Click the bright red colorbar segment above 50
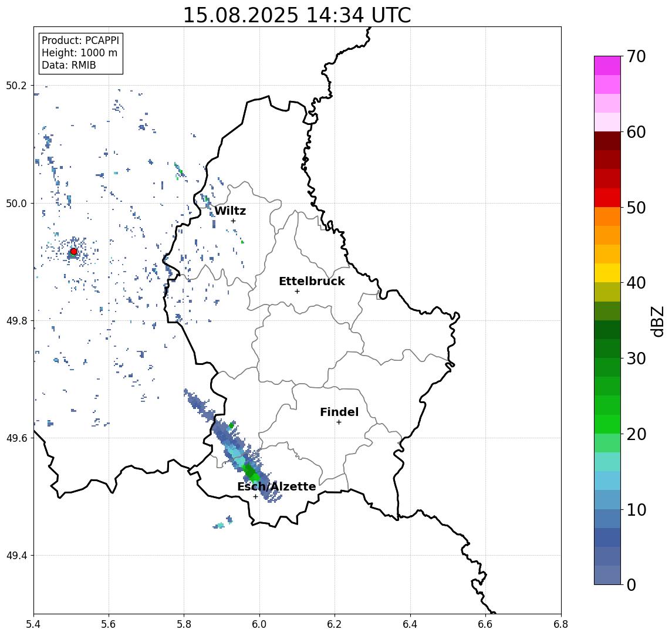 point(607,198)
